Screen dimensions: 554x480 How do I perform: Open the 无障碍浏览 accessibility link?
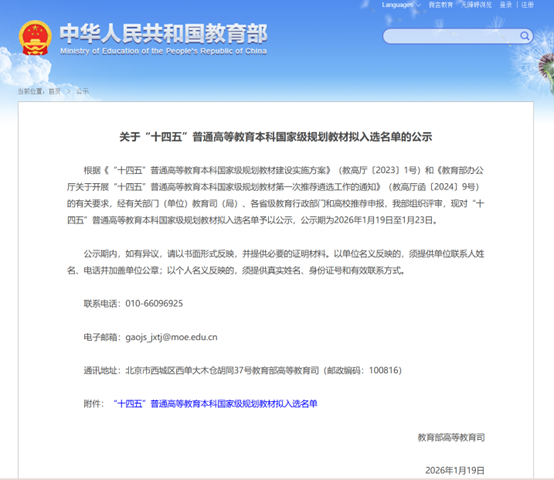(476, 5)
